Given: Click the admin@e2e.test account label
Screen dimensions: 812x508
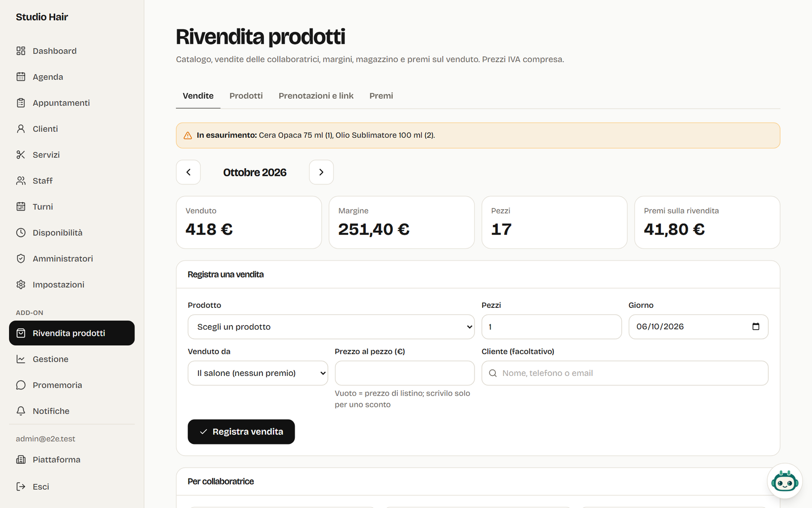Looking at the screenshot, I should [x=45, y=439].
